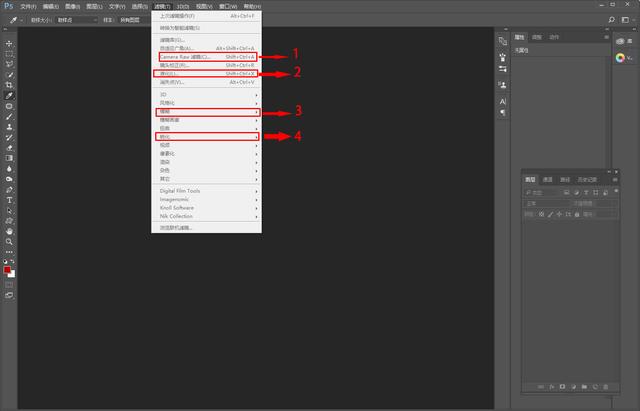Expand the Nik Collection submenu

[x=207, y=216]
